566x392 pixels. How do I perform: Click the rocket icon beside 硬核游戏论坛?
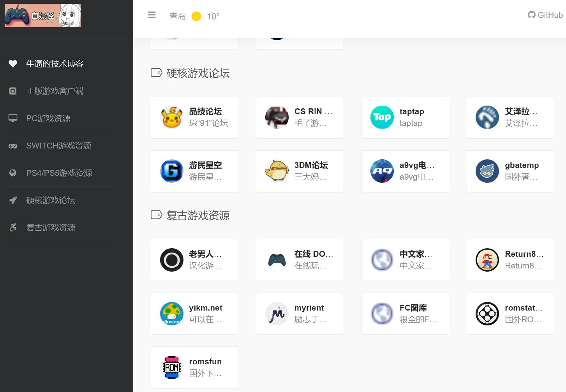[13, 200]
